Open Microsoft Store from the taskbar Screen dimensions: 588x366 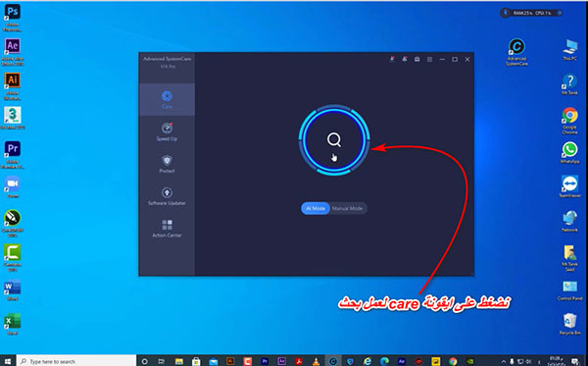tap(196, 361)
